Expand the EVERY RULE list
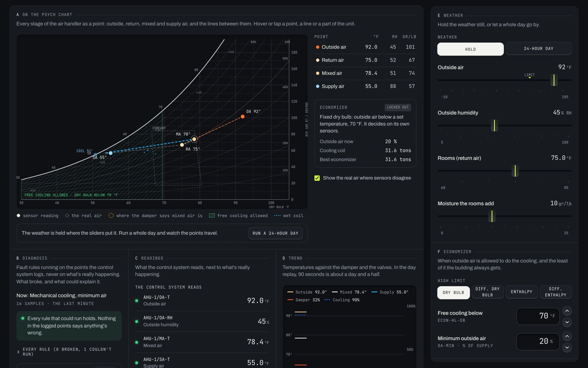Image resolution: width=588 pixels, height=368 pixels. pyautogui.click(x=69, y=352)
